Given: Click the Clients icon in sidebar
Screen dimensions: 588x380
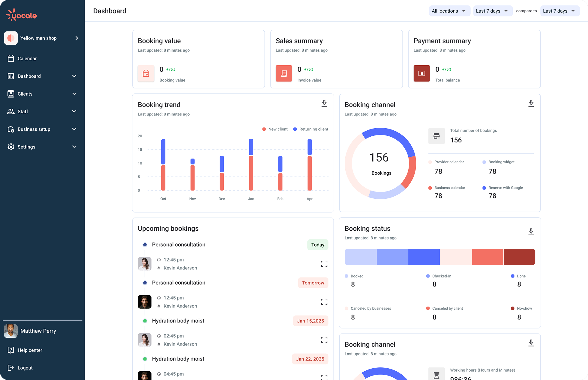Looking at the screenshot, I should (11, 94).
